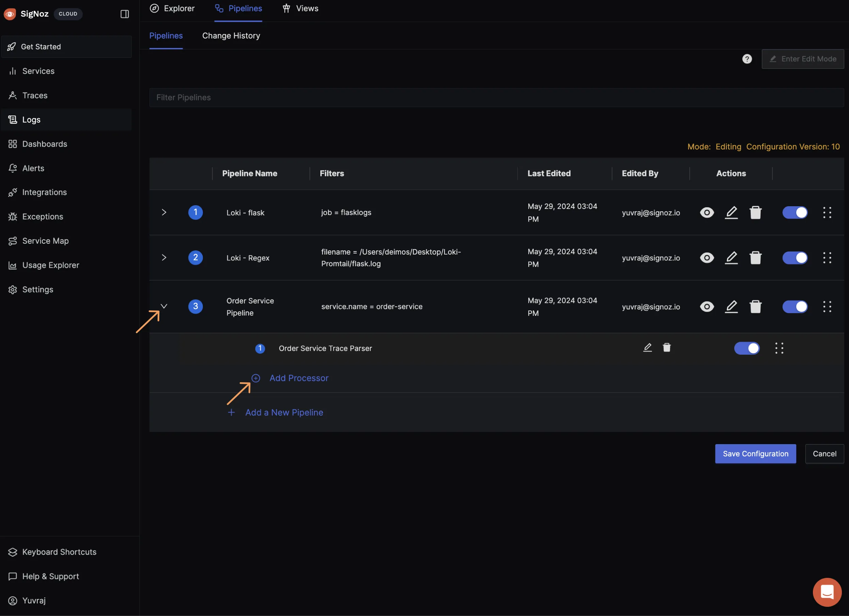Click Save Configuration button
This screenshot has width=849, height=616.
point(755,454)
